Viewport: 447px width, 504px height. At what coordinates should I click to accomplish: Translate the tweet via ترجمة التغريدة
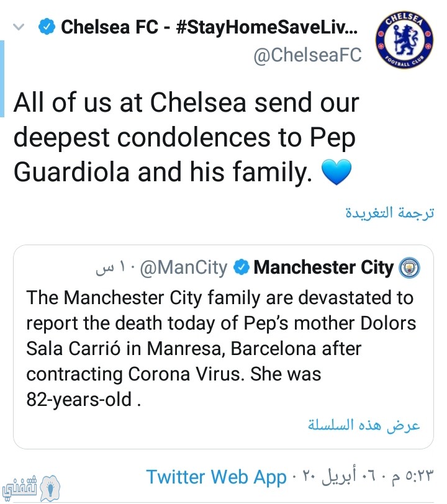[x=390, y=212]
